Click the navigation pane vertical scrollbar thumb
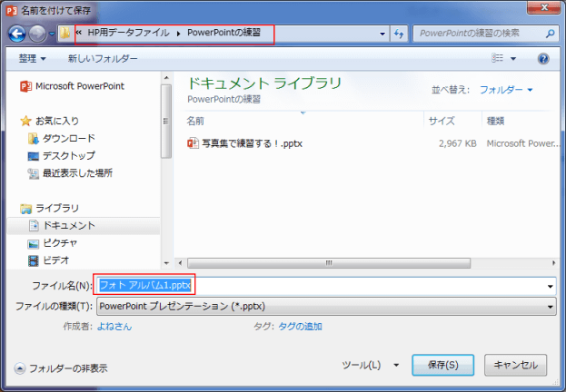 (166, 122)
